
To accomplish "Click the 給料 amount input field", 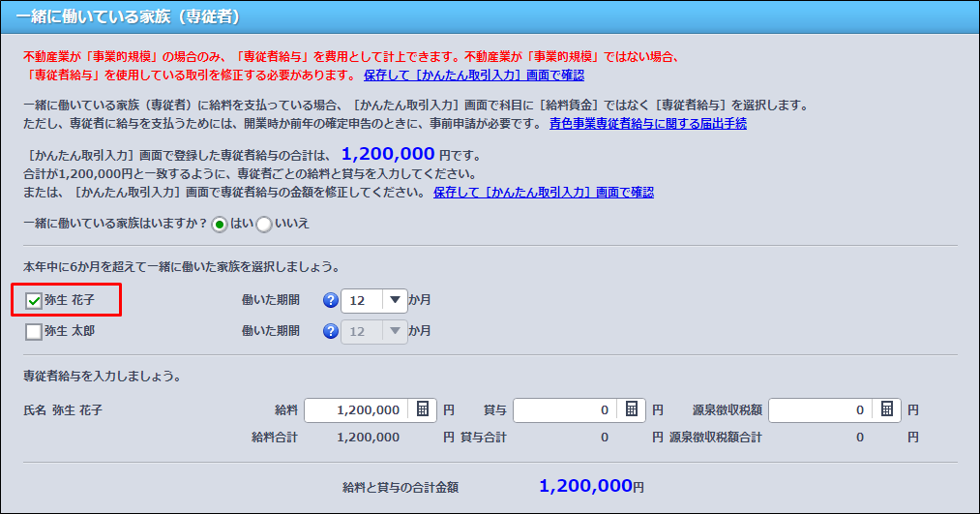I will pyautogui.click(x=355, y=409).
